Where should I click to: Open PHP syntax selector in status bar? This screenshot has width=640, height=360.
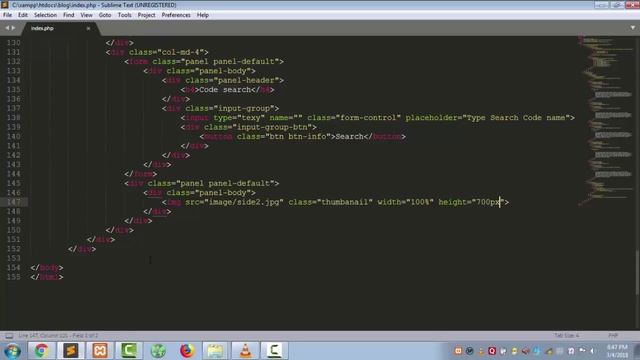coord(613,336)
